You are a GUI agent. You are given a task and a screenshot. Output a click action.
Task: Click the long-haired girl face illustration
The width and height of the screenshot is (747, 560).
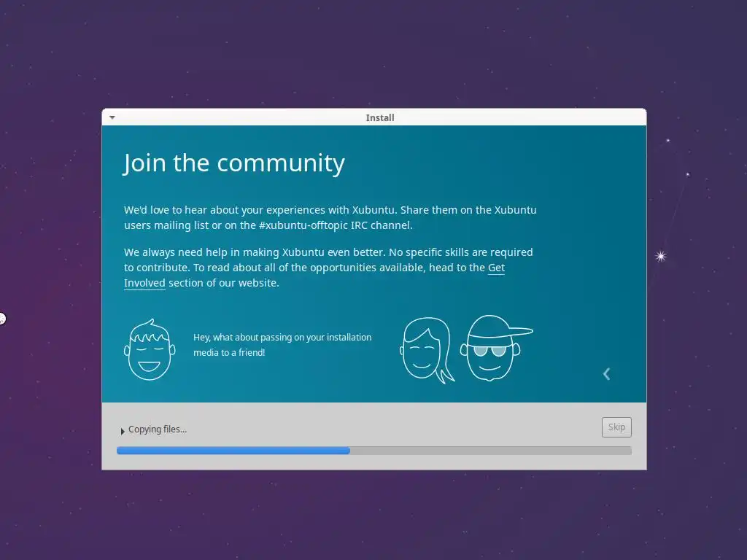click(x=427, y=350)
